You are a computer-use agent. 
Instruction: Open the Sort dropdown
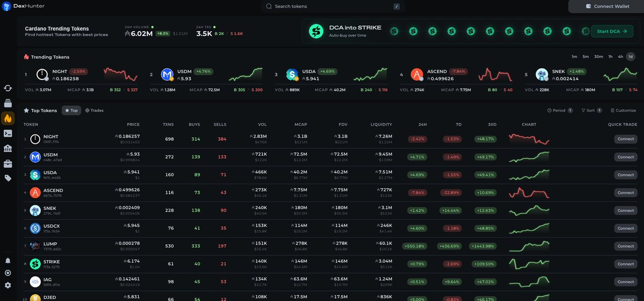coord(591,110)
